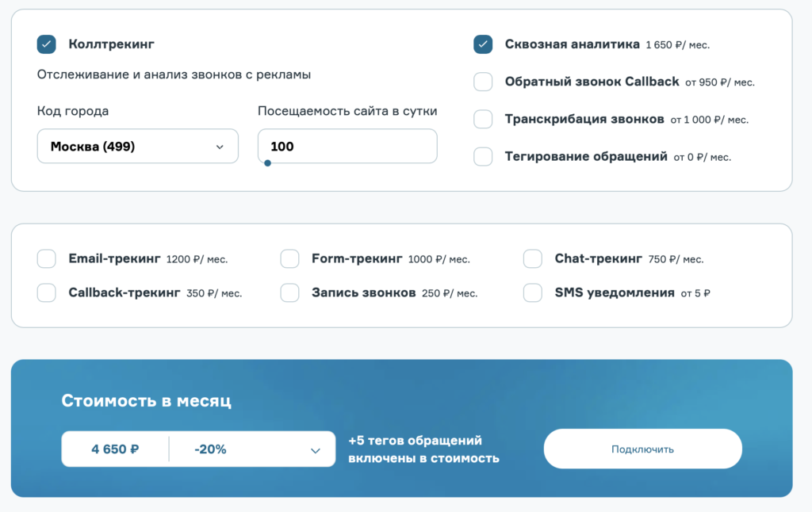
Task: Click the site traffic slider handle
Action: point(267,163)
